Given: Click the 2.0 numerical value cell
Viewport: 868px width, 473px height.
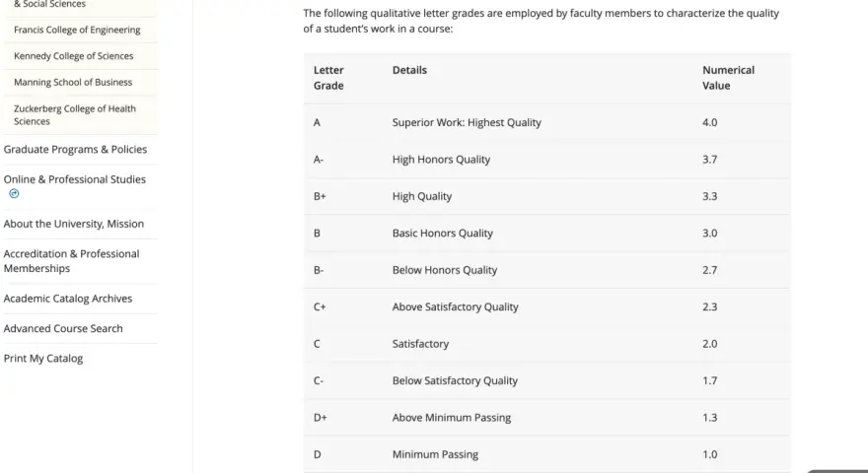Looking at the screenshot, I should 709,344.
